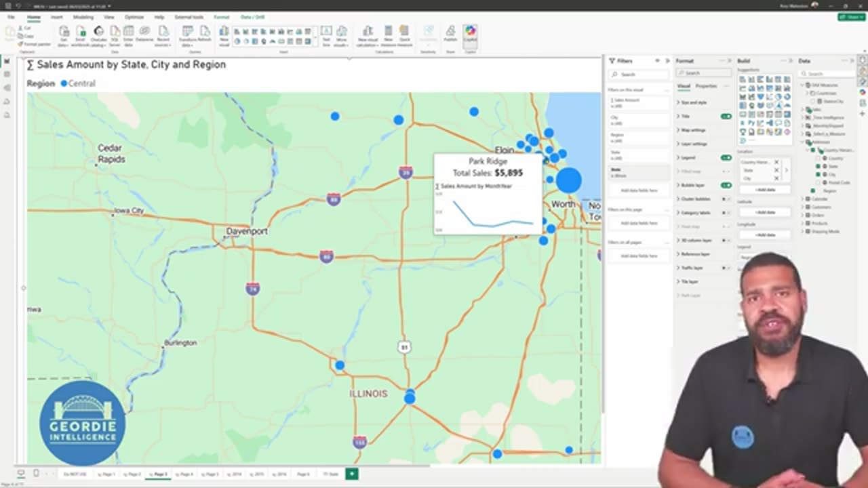The width and height of the screenshot is (868, 488).
Task: Click the Transform data icon
Action: (x=188, y=35)
